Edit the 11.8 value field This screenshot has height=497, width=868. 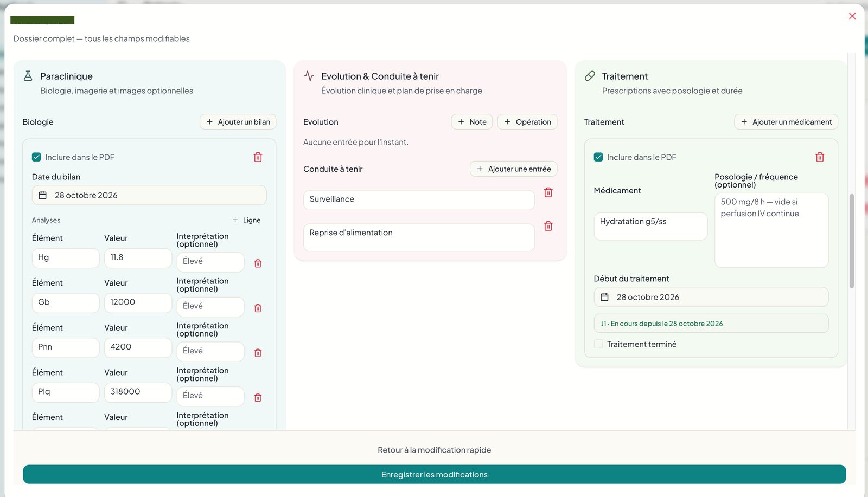(x=138, y=258)
